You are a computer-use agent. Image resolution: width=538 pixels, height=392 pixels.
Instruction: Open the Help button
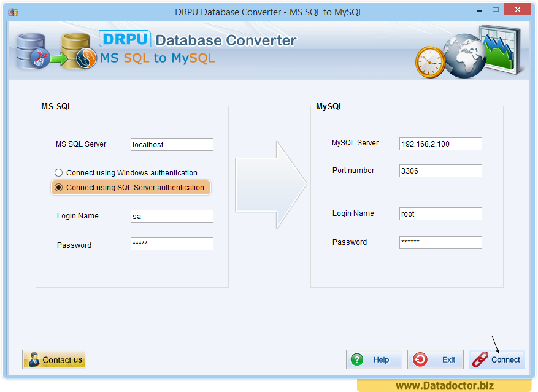[x=374, y=359]
